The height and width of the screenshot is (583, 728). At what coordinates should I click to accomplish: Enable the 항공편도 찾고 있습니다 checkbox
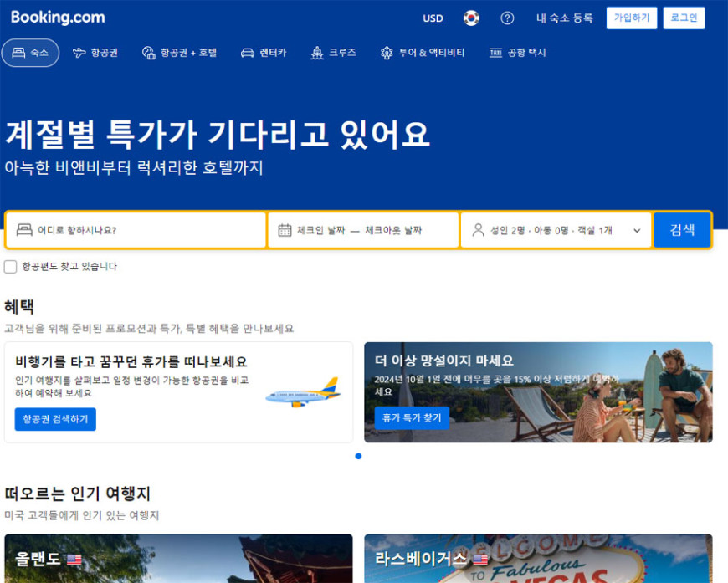pos(10,267)
